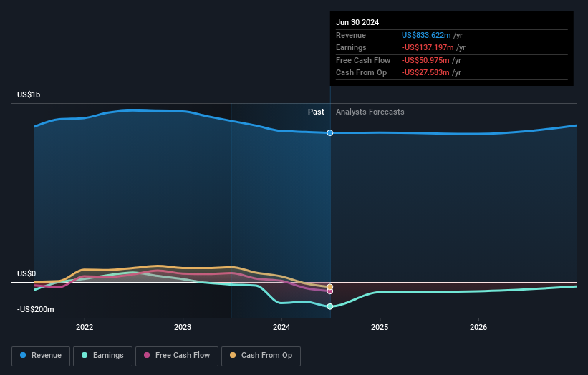588x375 pixels.
Task: Click the pink Free Cash Flow data marker
Action: [x=329, y=291]
